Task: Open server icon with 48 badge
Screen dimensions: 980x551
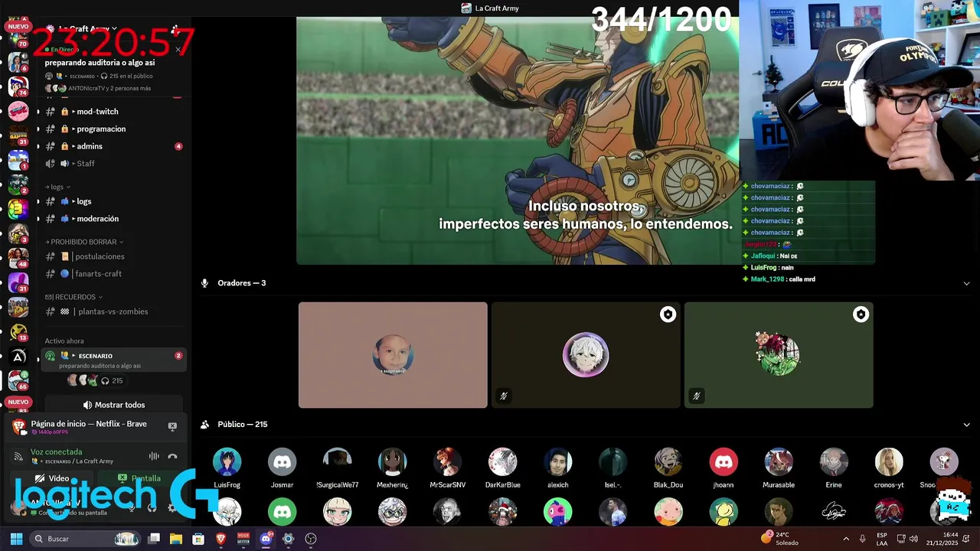Action: (18, 258)
